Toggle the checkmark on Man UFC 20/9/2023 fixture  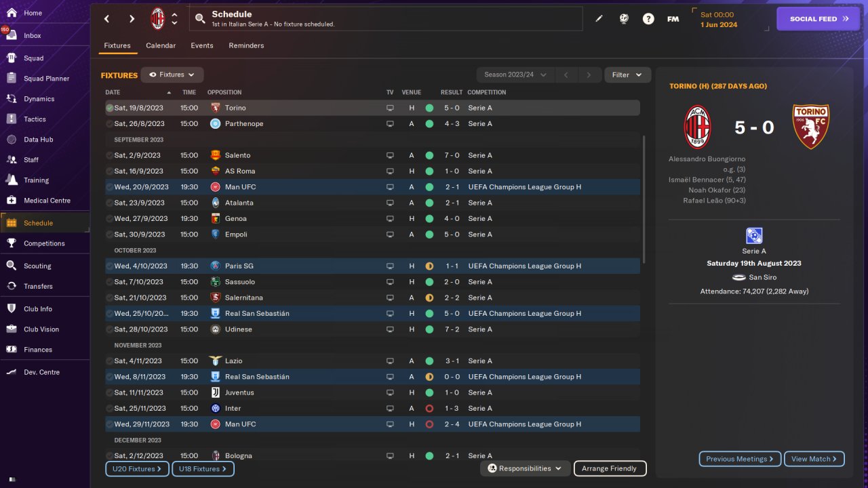tap(109, 187)
